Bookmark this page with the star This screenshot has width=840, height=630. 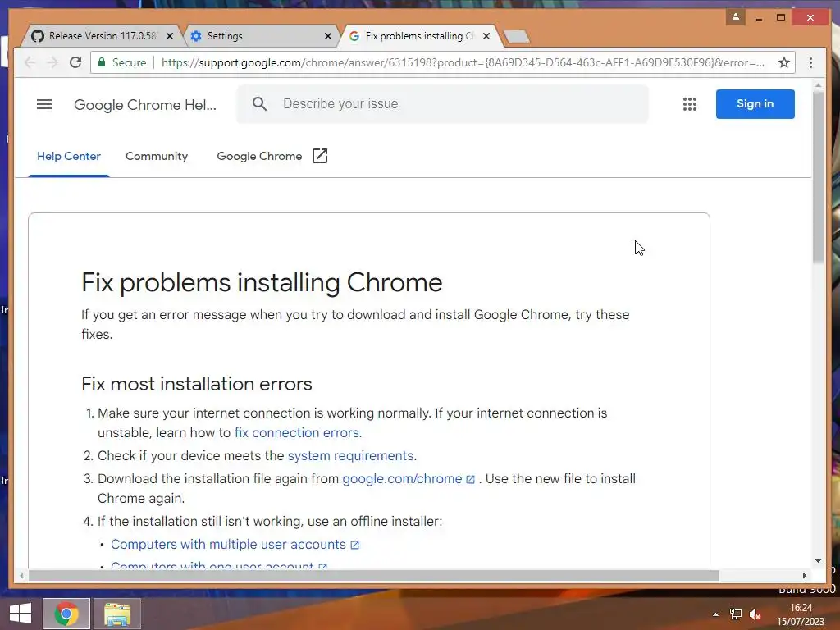(x=783, y=62)
